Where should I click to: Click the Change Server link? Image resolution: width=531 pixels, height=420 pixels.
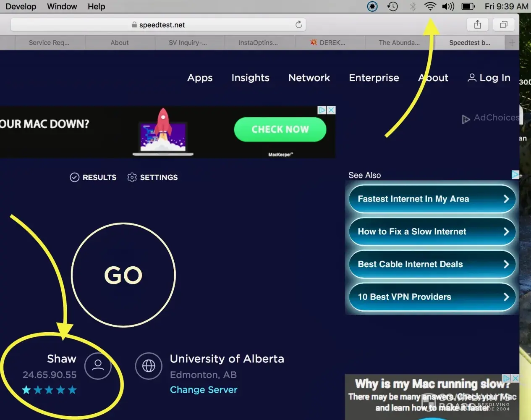pos(204,390)
